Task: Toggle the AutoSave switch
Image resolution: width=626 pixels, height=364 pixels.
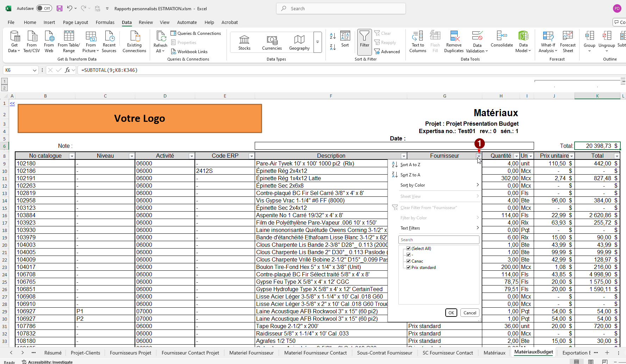Action: click(44, 8)
